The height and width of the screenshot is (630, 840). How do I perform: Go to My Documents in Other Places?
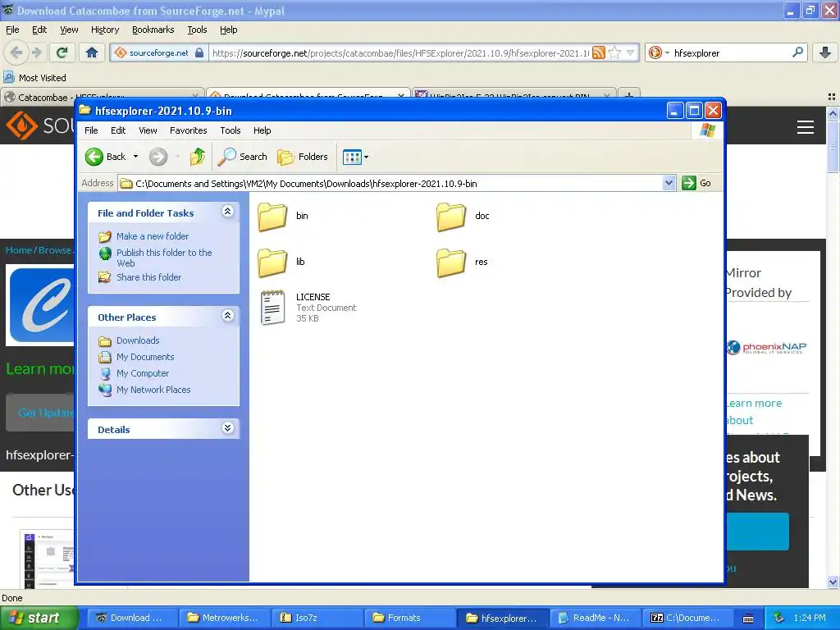(x=145, y=357)
